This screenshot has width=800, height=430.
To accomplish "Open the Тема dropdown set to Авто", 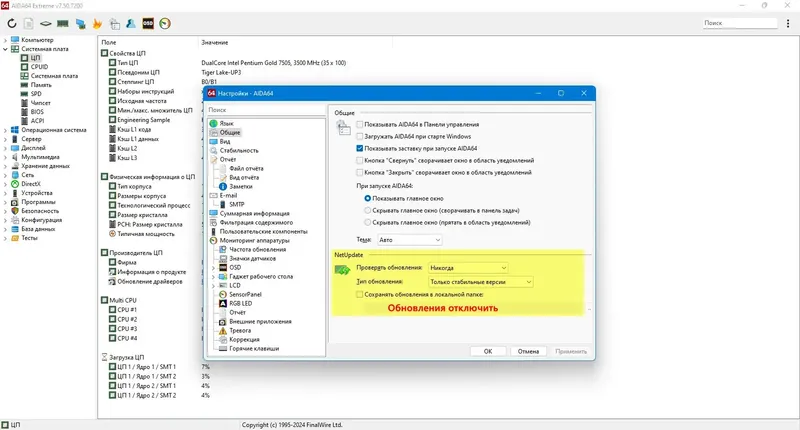I will coord(410,240).
